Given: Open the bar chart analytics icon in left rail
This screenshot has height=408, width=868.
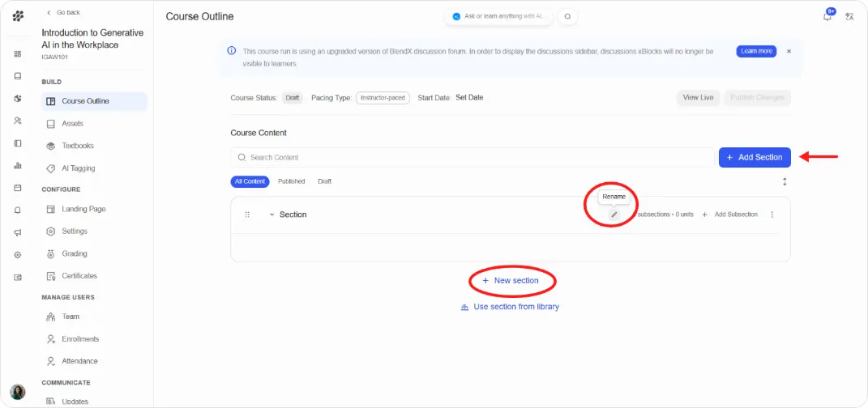Looking at the screenshot, I should [18, 165].
